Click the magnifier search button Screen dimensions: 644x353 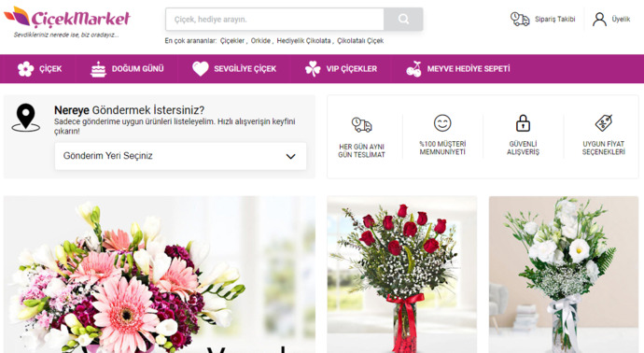[x=403, y=19]
